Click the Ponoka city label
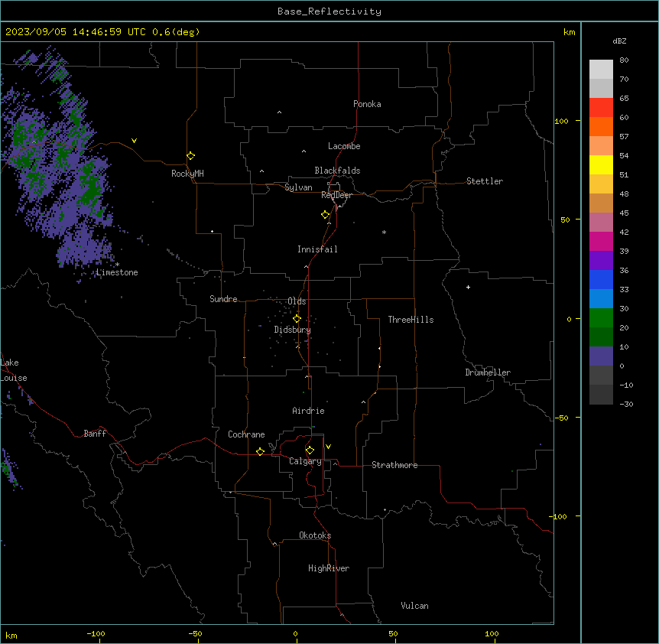 click(367, 104)
